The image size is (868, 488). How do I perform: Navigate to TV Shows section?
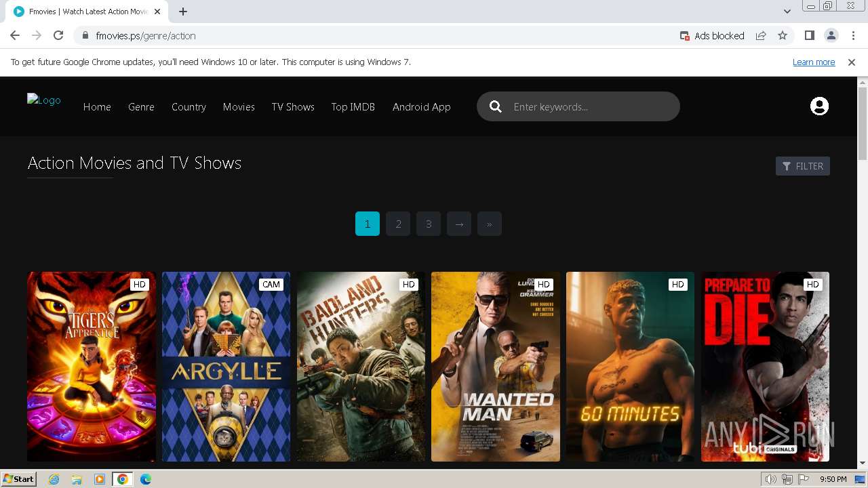tap(293, 106)
